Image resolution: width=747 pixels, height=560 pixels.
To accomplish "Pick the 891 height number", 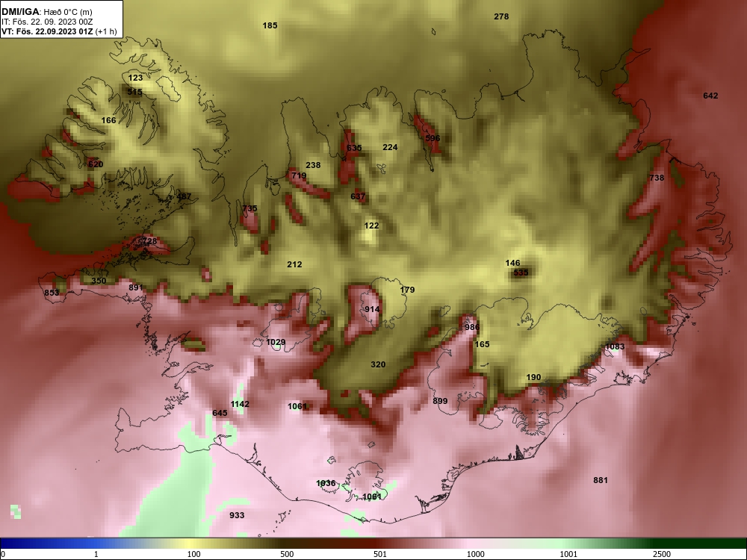I will pos(136,287).
